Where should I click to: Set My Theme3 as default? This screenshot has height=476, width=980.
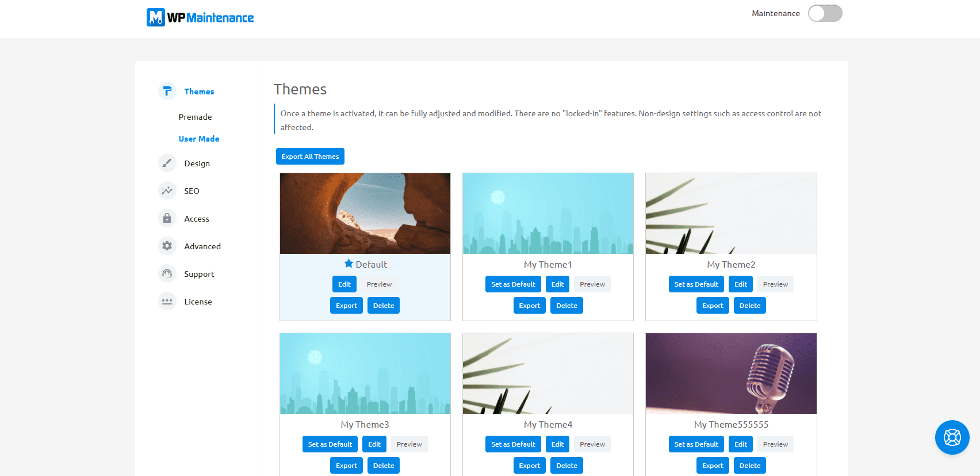[330, 444]
